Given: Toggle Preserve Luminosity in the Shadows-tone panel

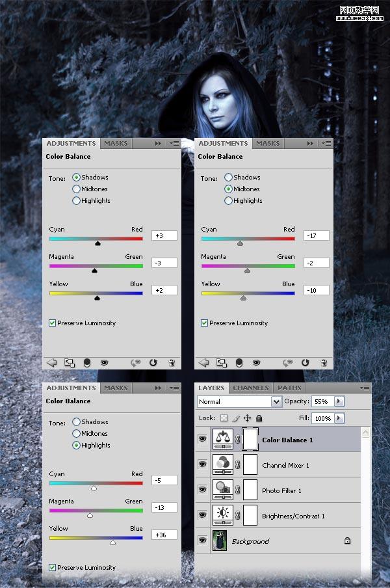Looking at the screenshot, I should (x=53, y=323).
